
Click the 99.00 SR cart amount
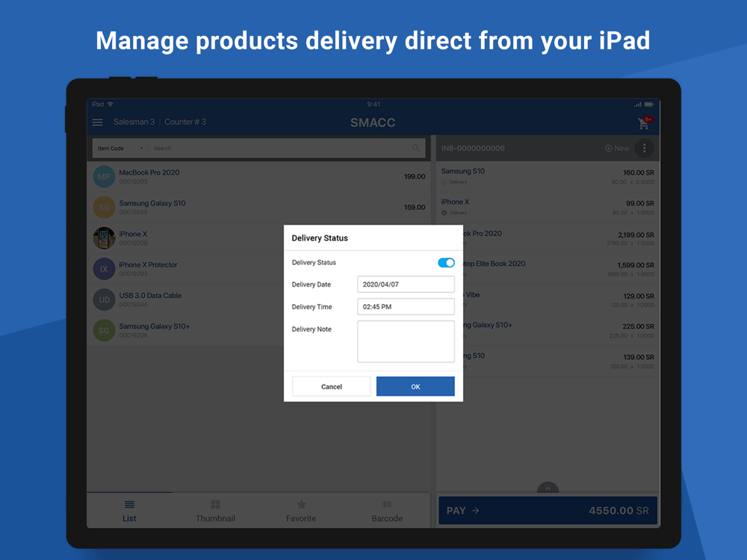point(640,203)
